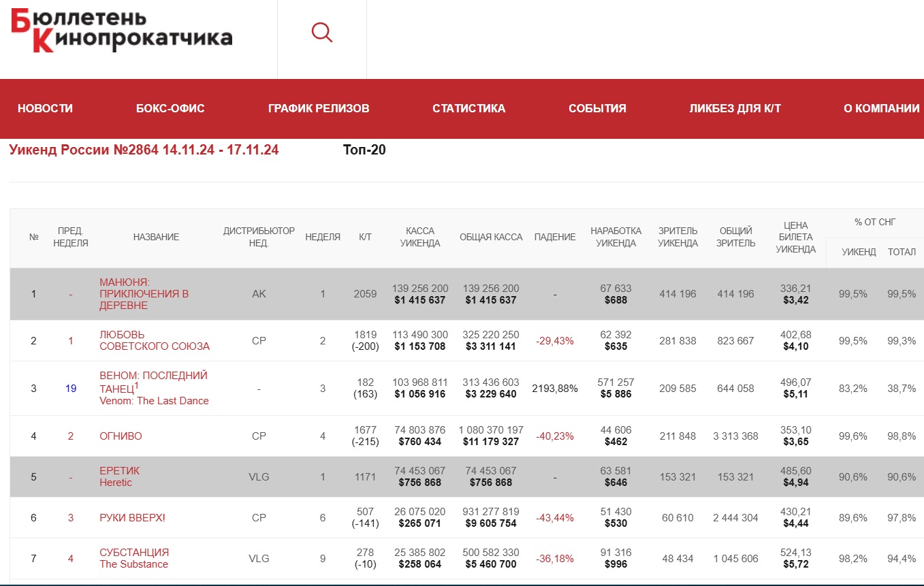Click the search magnifier icon
Screen dimensions: 924x586
pos(321,32)
